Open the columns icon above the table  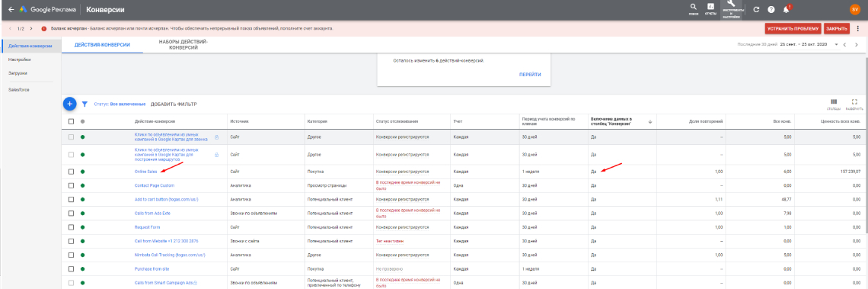click(x=834, y=104)
